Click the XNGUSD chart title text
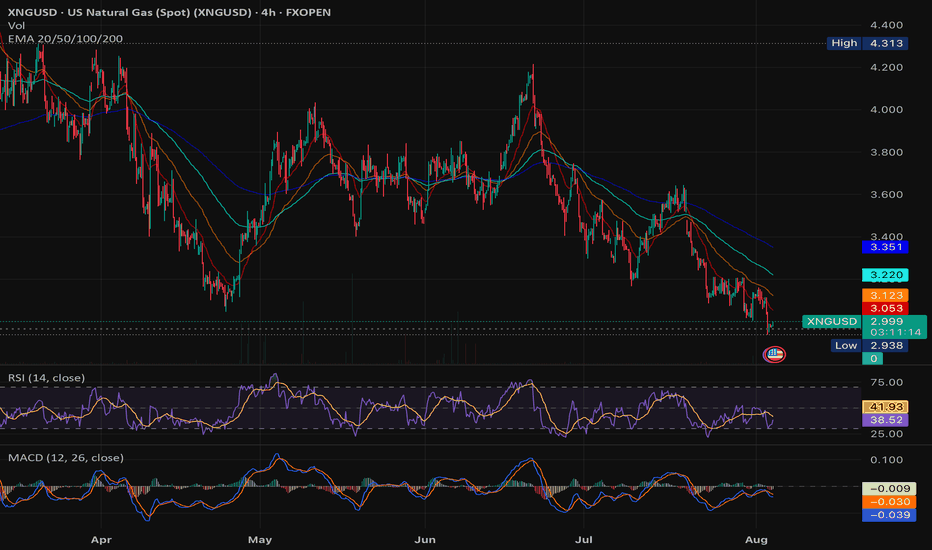 pyautogui.click(x=169, y=12)
